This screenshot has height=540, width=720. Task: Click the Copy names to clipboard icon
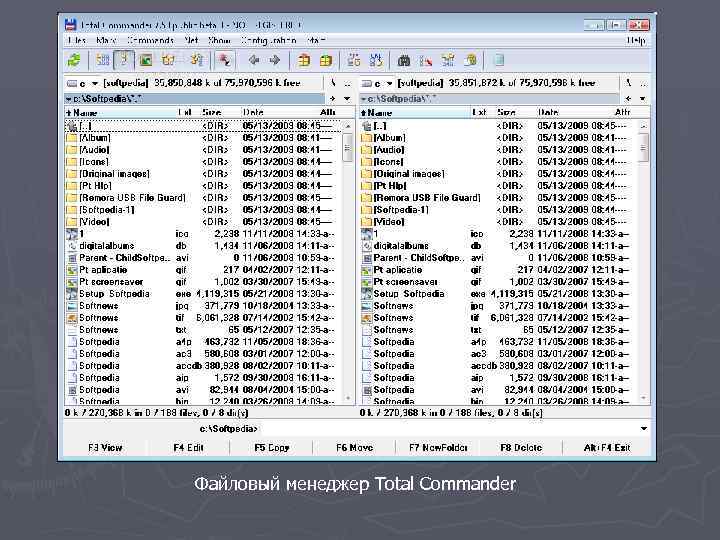pos(471,60)
